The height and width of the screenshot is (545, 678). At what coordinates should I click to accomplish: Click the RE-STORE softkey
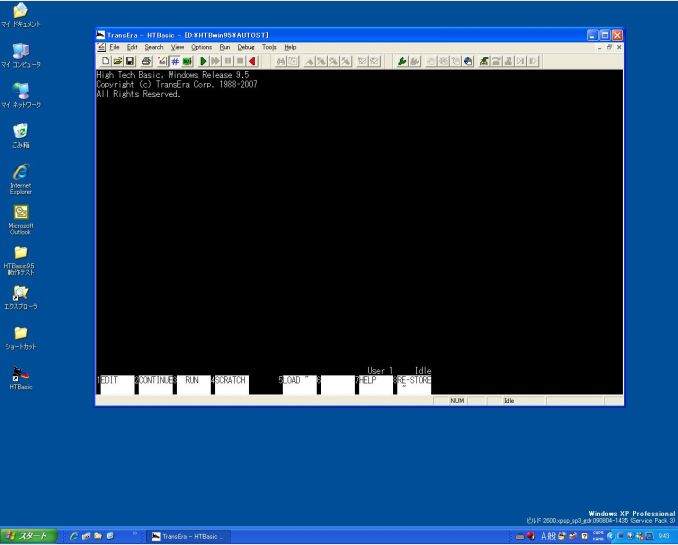click(x=413, y=385)
